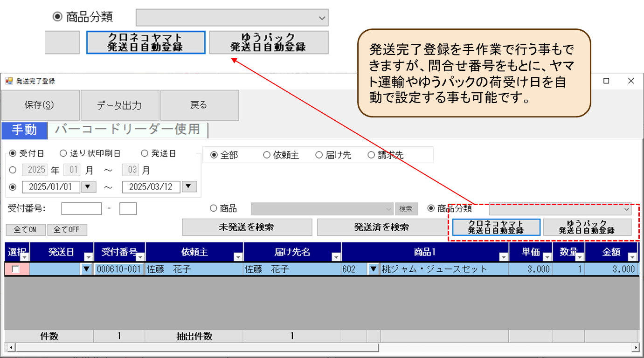Tick the 選択 checkbox for row 000610-001

click(16, 269)
